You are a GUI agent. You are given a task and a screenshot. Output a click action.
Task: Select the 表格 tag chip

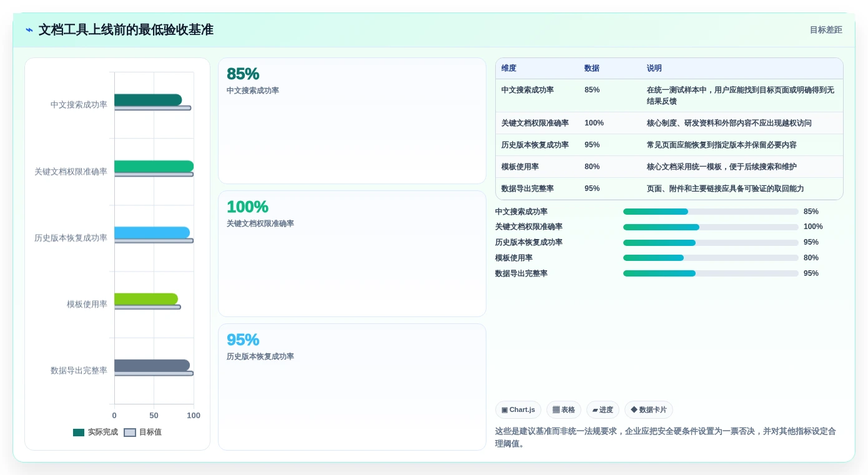(564, 410)
